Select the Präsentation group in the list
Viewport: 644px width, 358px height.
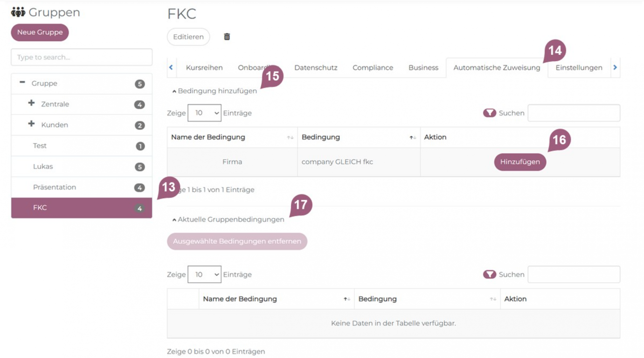[x=55, y=187]
